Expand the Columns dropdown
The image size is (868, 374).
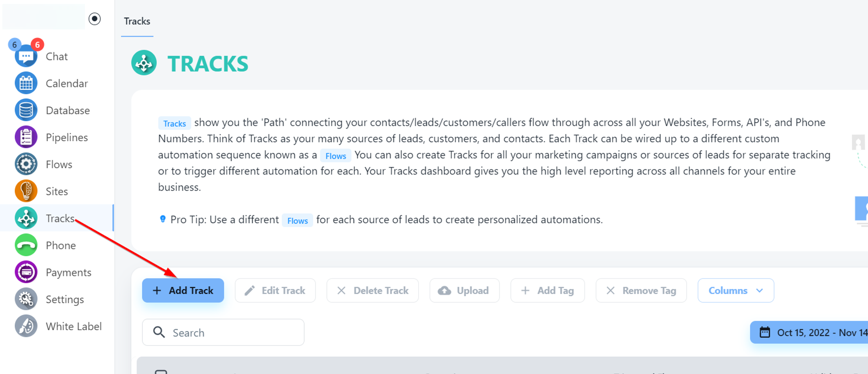click(736, 291)
